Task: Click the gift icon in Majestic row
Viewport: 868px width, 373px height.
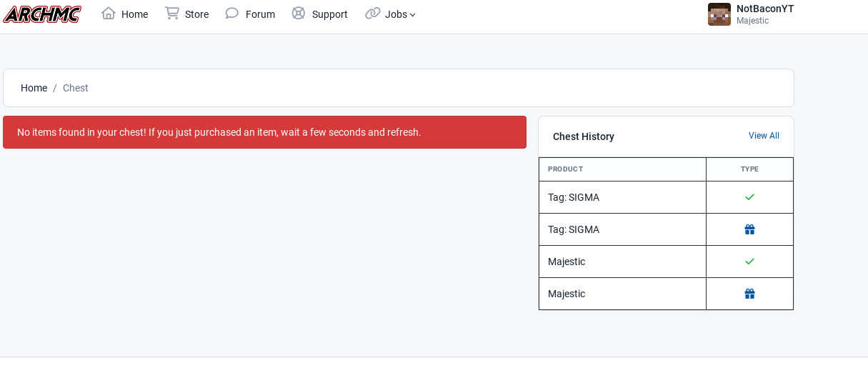Action: coord(749,294)
